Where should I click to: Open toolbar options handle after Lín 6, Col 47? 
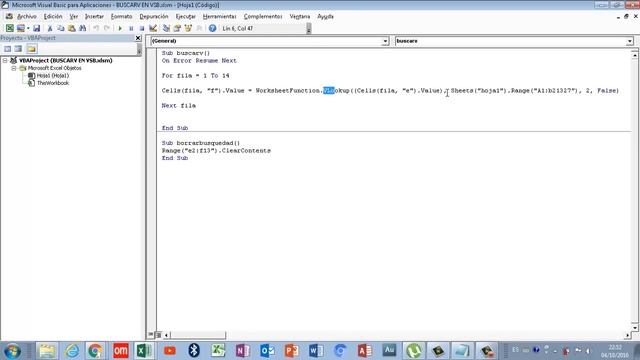tap(309, 29)
